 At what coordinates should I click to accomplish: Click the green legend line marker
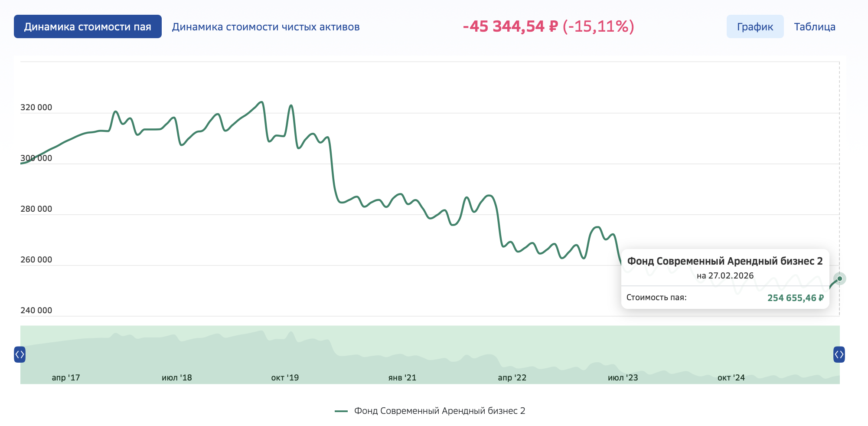tap(341, 411)
